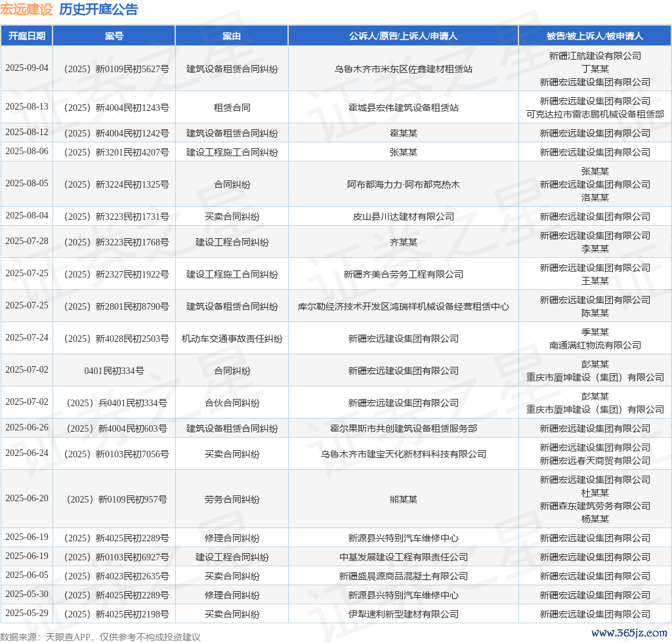Select the 案由 column header
The image size is (672, 643).
232,36
